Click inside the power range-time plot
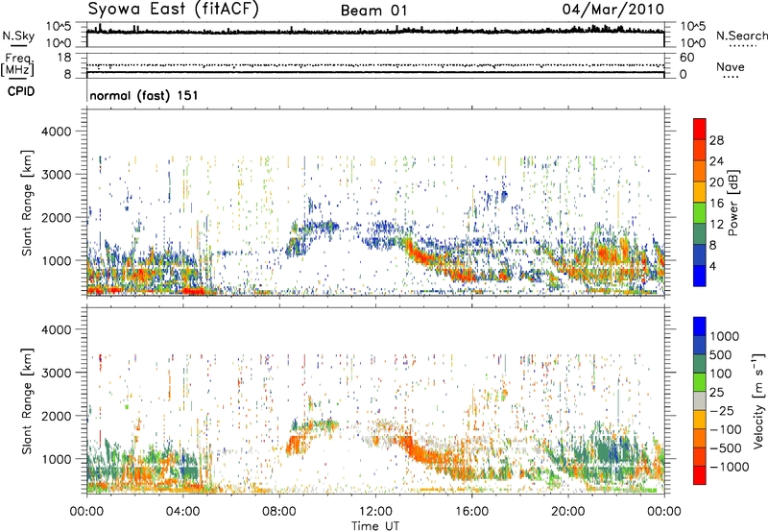The height and width of the screenshot is (532, 768). click(x=375, y=203)
